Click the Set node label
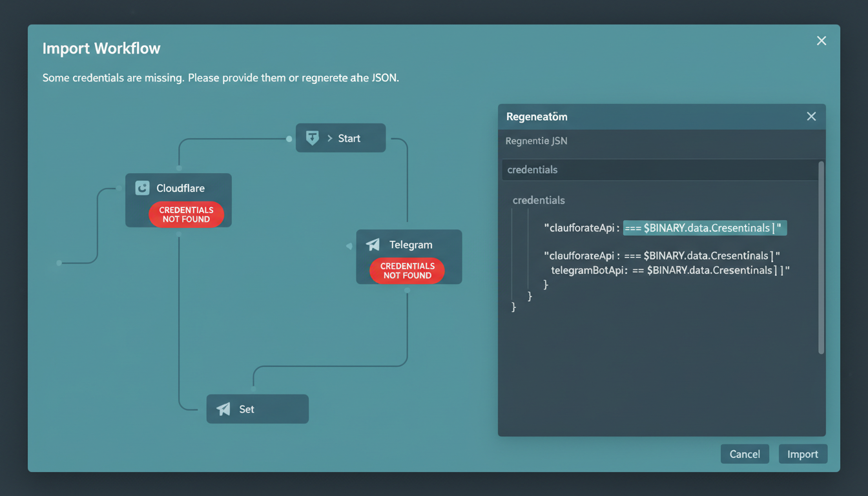 247,409
